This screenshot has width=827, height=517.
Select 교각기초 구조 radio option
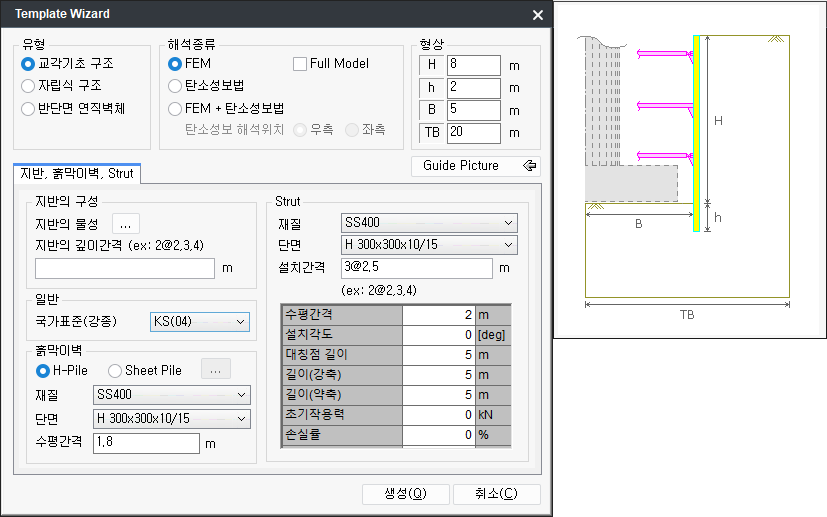coord(28,64)
